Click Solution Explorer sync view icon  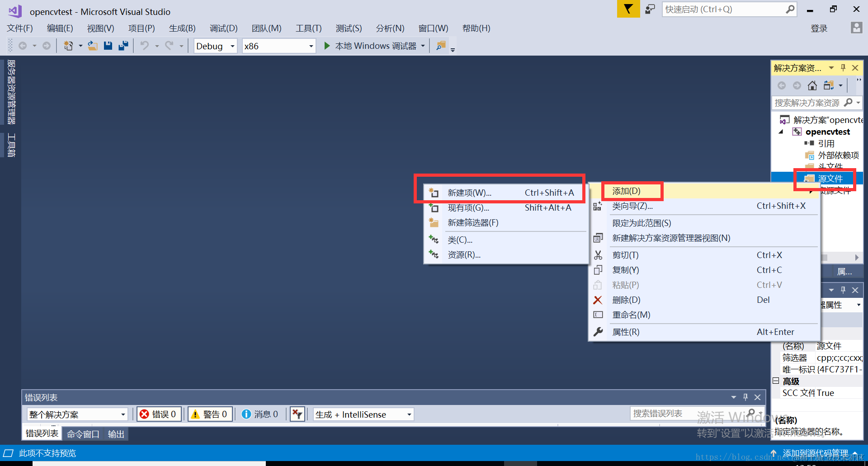click(x=829, y=85)
